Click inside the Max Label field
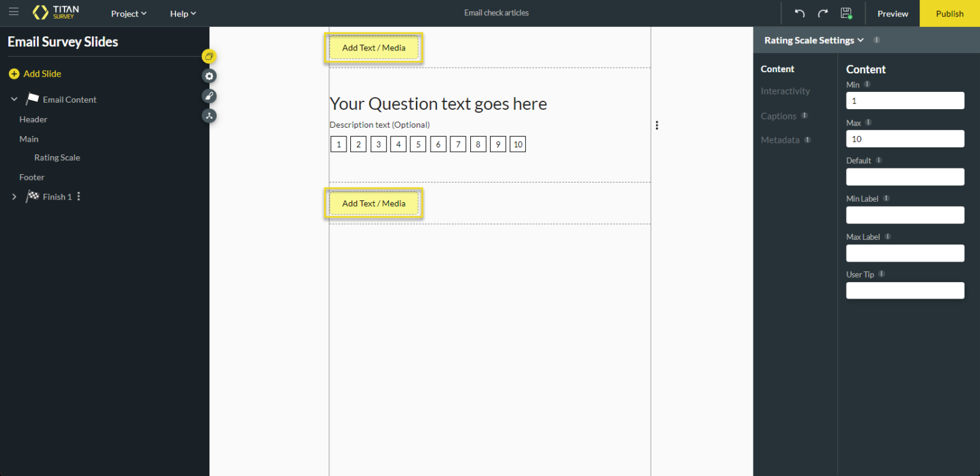This screenshot has width=980, height=476. click(905, 253)
